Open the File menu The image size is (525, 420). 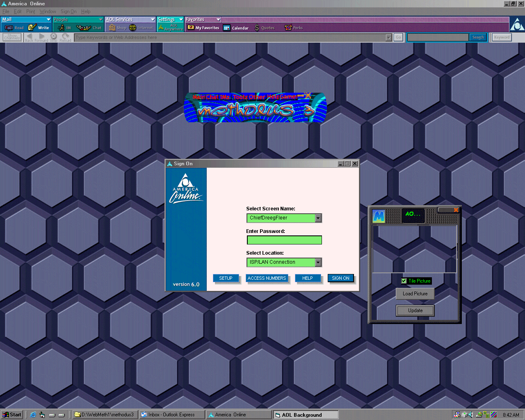(x=6, y=11)
